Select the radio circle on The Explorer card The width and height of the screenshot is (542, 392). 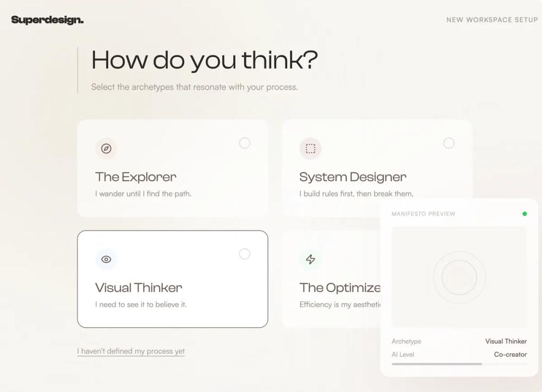[x=244, y=143]
